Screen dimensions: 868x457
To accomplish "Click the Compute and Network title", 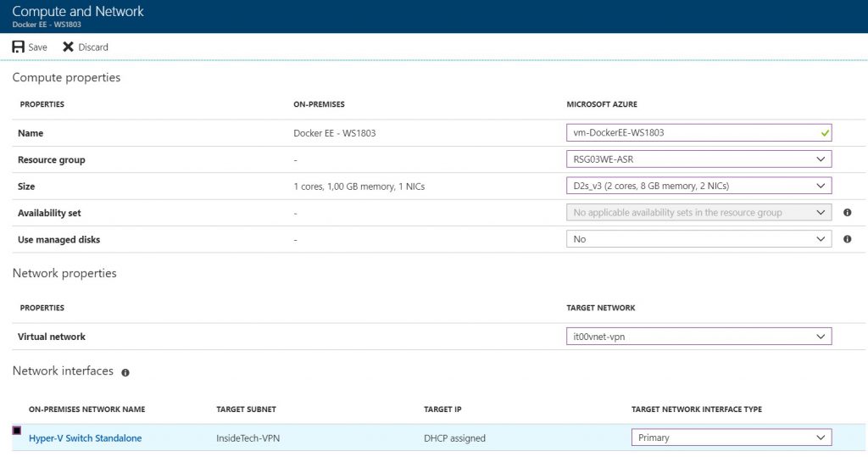I will (x=78, y=11).
